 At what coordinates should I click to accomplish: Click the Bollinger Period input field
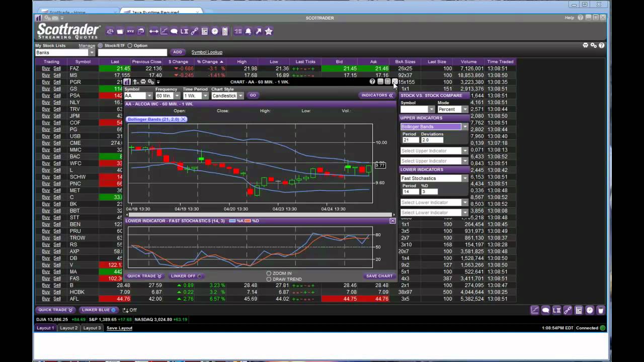(x=410, y=140)
